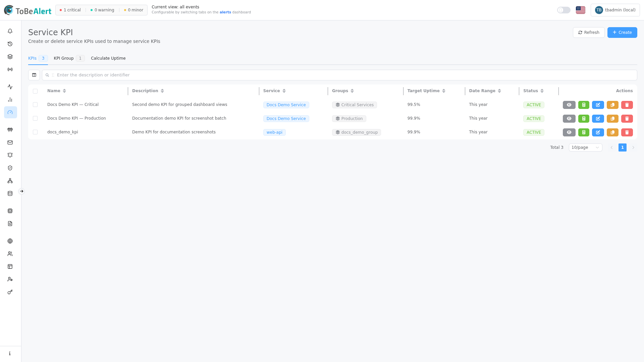Click the Production group tag

coord(349,119)
